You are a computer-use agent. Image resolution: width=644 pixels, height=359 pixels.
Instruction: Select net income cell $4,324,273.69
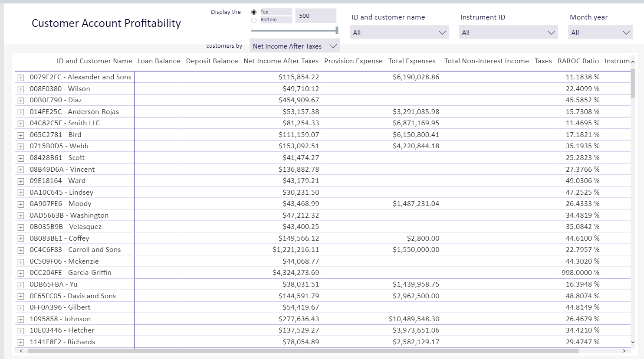296,273
